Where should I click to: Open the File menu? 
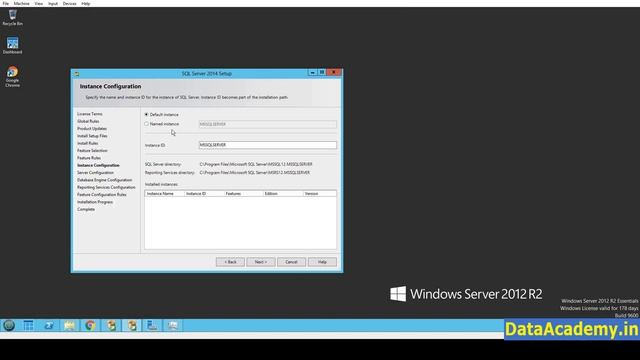(6, 3)
